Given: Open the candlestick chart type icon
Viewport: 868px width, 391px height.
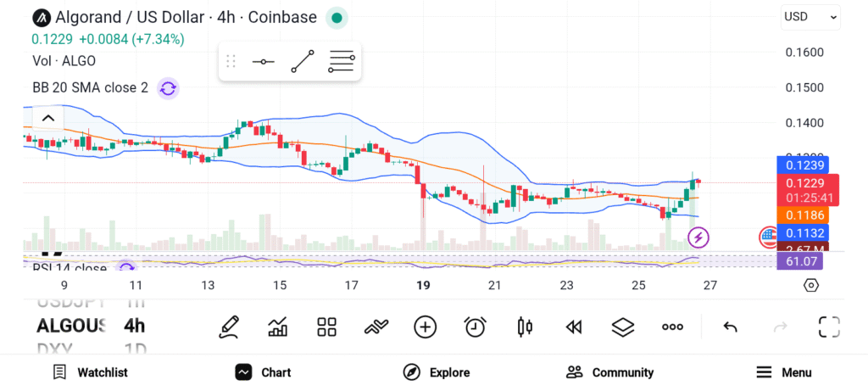Looking at the screenshot, I should click(x=525, y=327).
